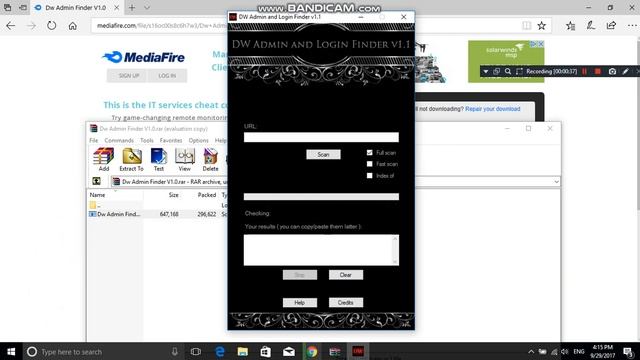640x360 pixels.
Task: Sort by the Packed column header in WinRAR
Action: pos(207,195)
